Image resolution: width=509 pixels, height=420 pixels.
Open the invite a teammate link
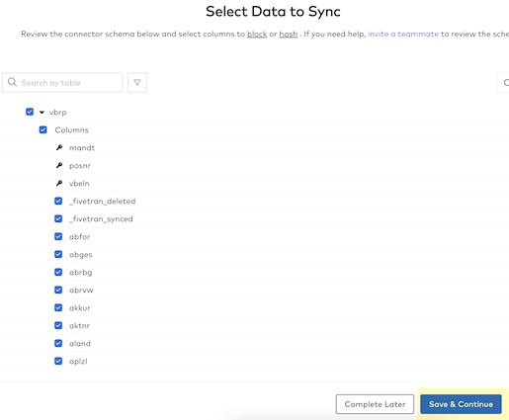tap(403, 34)
